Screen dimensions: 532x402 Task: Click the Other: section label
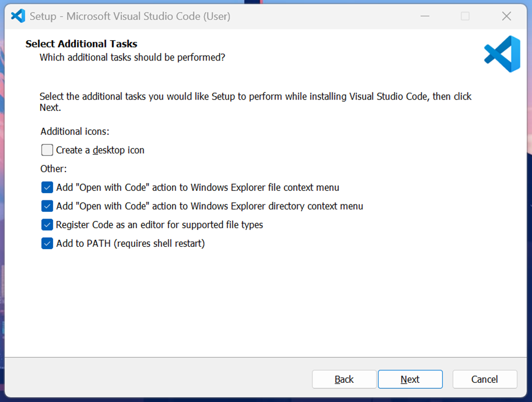(54, 169)
